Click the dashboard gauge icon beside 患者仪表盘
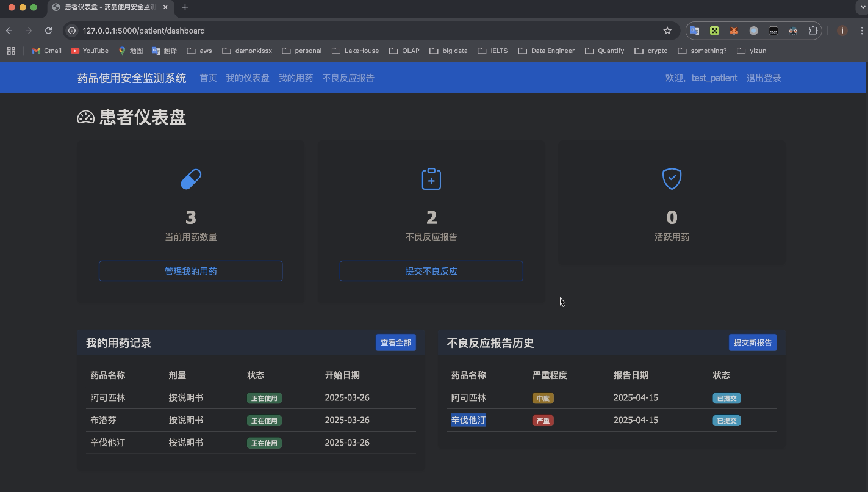868x492 pixels. [x=86, y=117]
